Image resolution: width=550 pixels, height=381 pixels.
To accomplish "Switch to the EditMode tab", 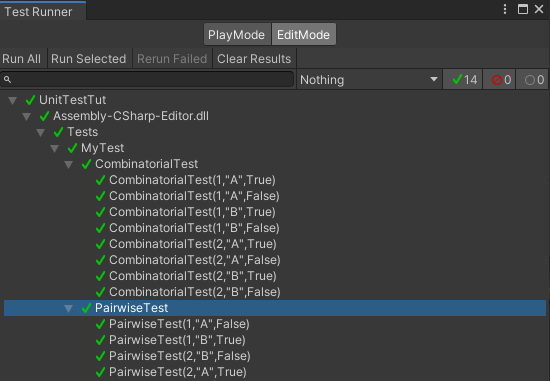I will 303,35.
